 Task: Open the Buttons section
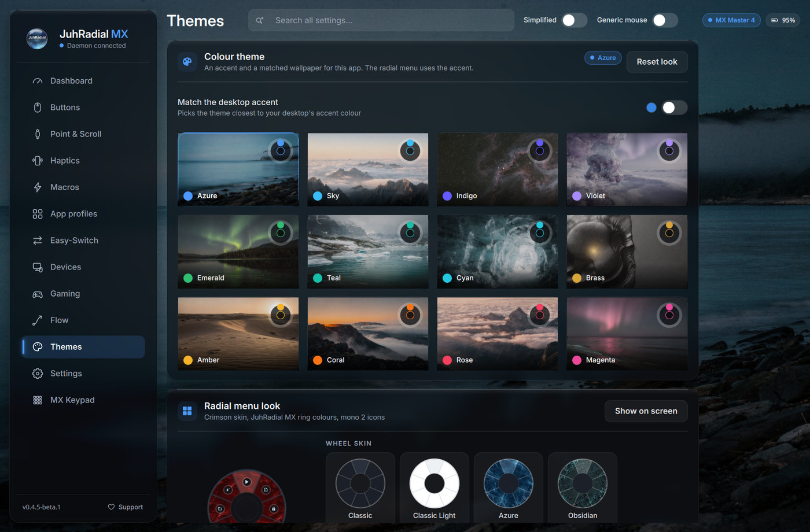tap(83, 108)
